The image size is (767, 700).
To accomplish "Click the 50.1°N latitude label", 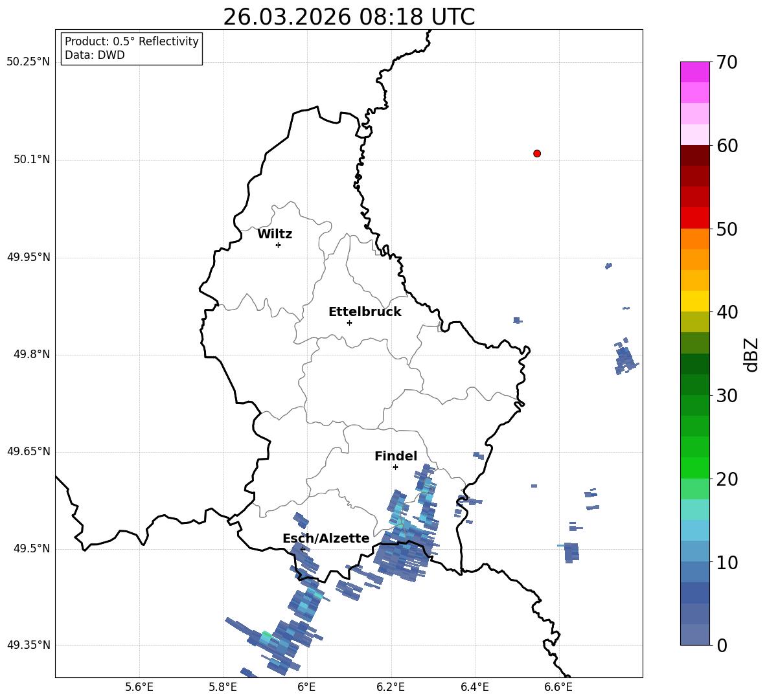I will [x=31, y=160].
